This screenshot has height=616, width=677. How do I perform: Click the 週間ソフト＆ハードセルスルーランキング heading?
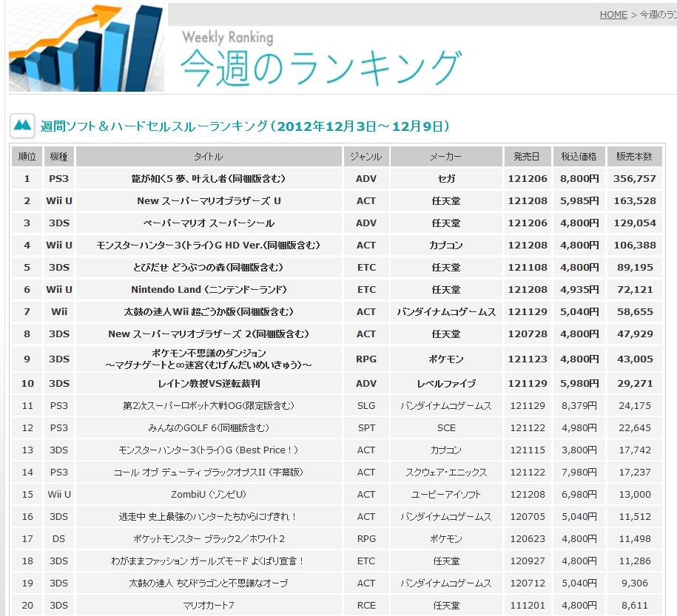pos(245,126)
